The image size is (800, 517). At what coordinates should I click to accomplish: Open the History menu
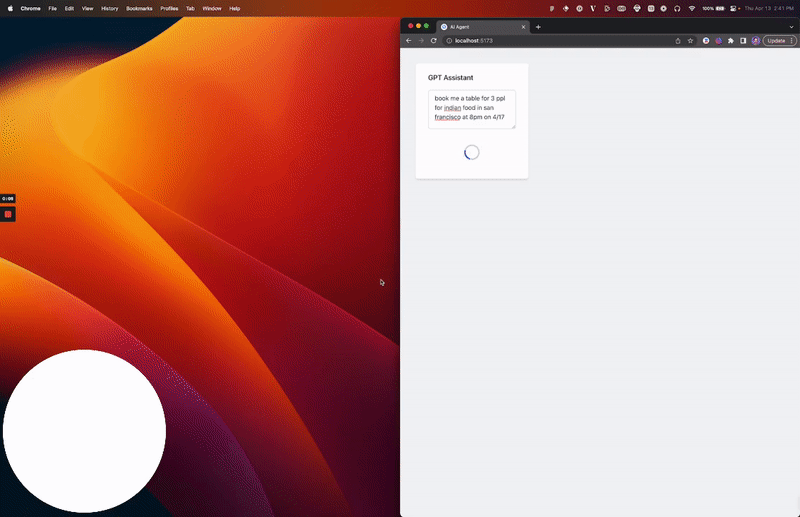pyautogui.click(x=110, y=8)
